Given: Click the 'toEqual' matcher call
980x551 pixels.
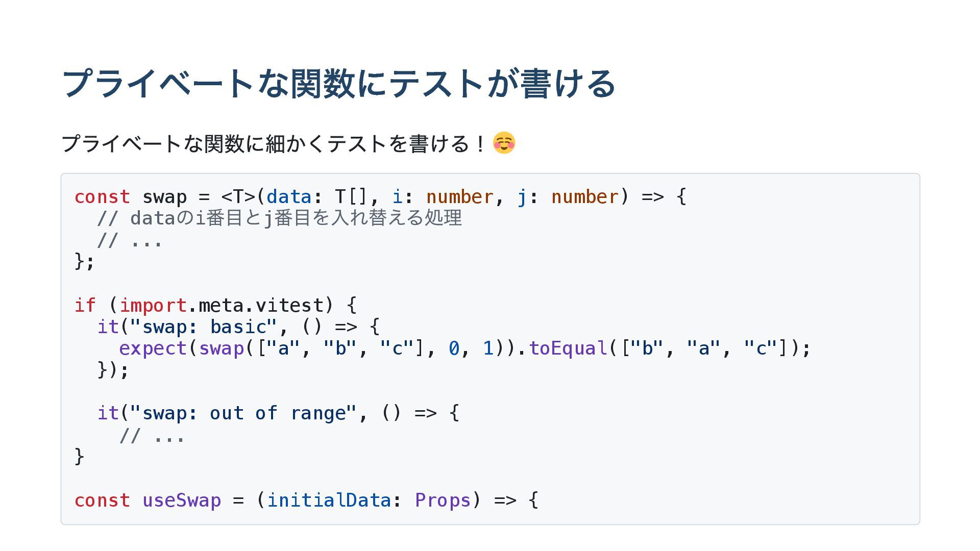Looking at the screenshot, I should [568, 348].
